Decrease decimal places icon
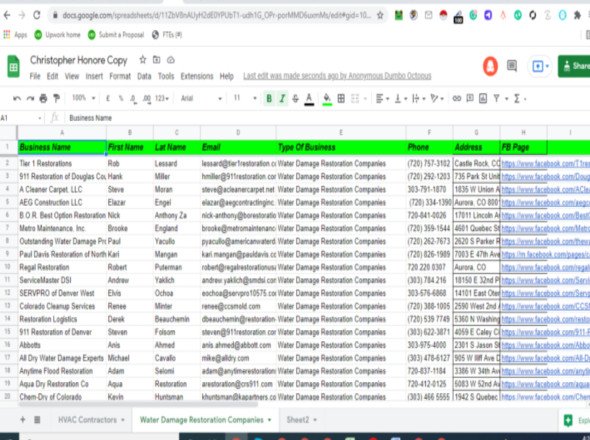Viewport: 590px width, 440px height. tap(133, 99)
